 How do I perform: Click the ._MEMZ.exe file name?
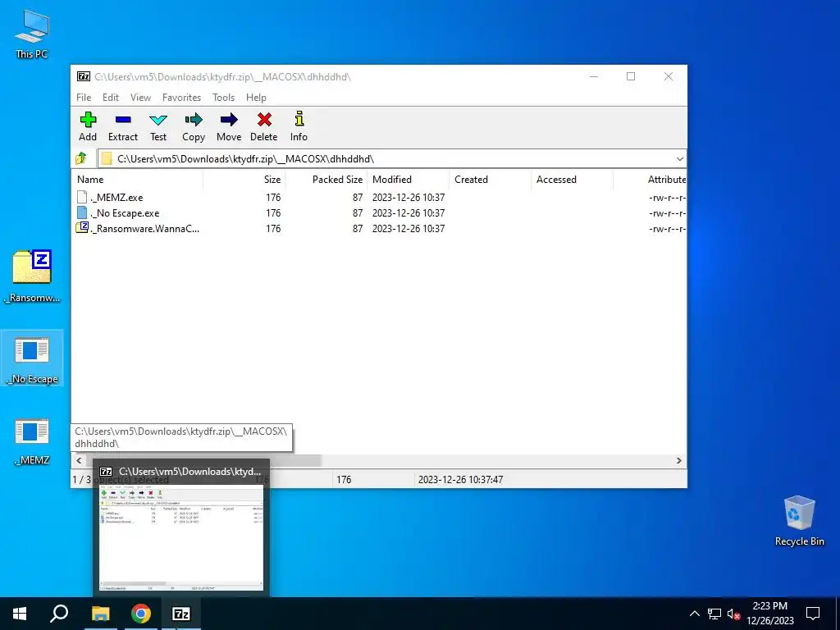(116, 197)
